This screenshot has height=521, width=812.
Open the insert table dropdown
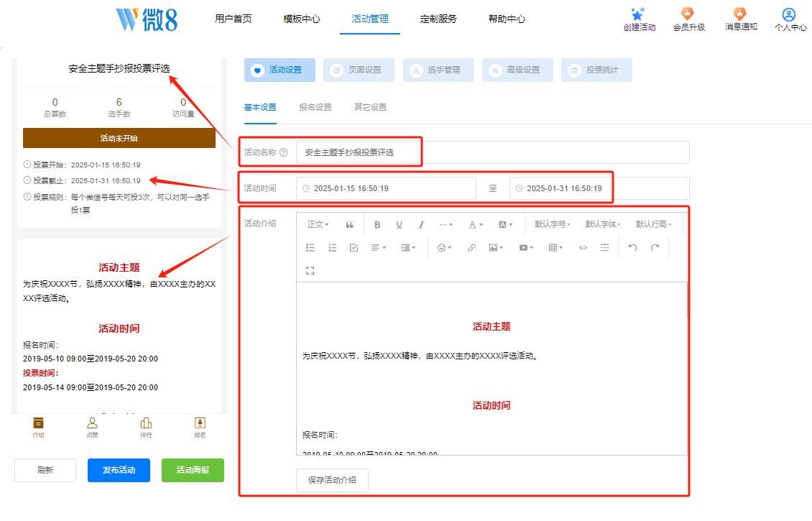click(555, 247)
